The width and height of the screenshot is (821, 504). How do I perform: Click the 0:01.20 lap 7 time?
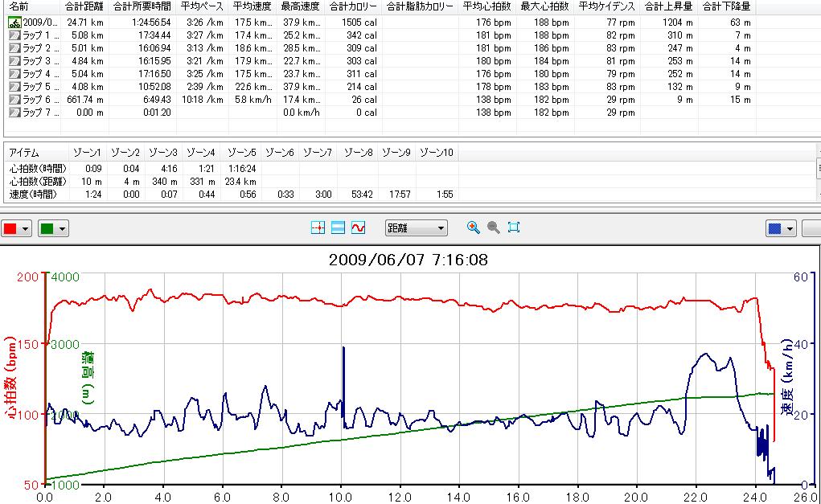pyautogui.click(x=157, y=112)
